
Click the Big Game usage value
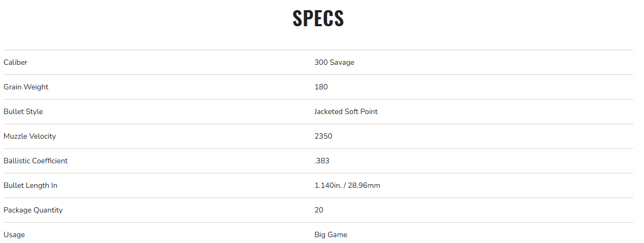(x=331, y=235)
